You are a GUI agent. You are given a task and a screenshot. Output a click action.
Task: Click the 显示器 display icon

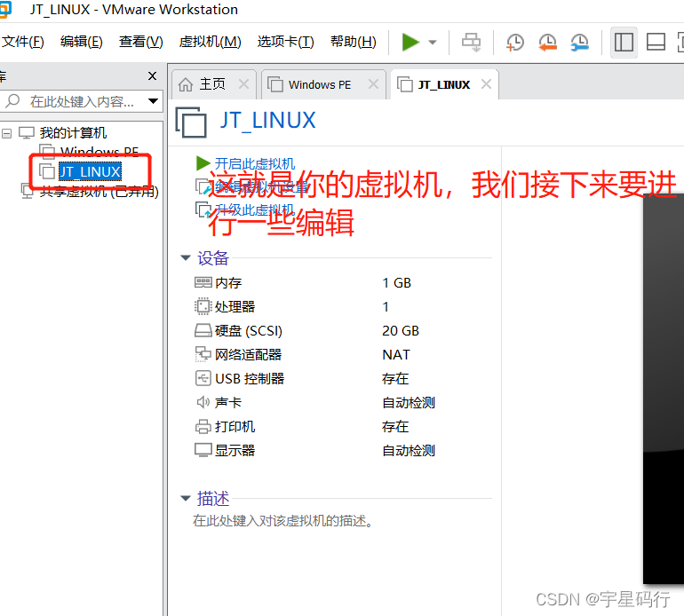pos(203,450)
